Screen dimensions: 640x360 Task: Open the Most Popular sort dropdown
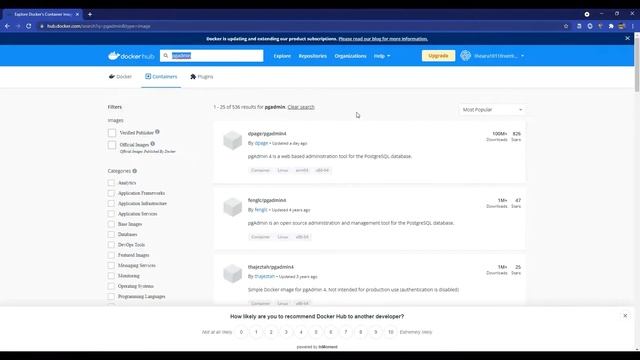pyautogui.click(x=492, y=110)
